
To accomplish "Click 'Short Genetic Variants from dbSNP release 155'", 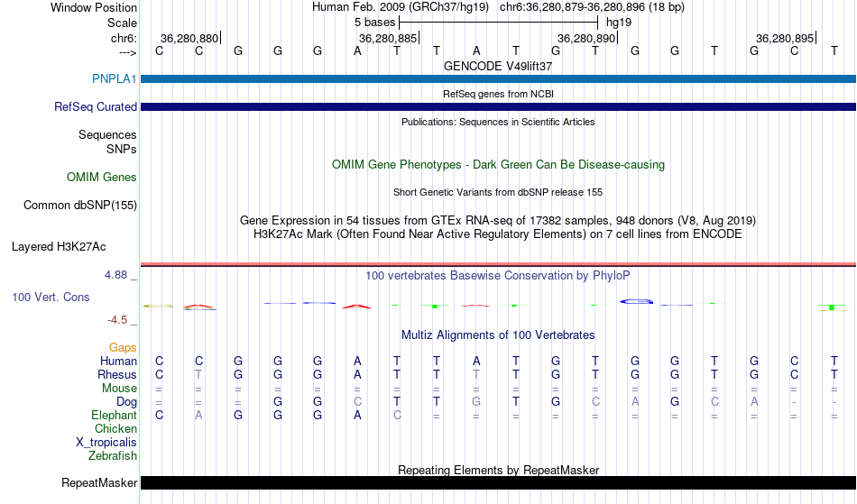I will [498, 192].
